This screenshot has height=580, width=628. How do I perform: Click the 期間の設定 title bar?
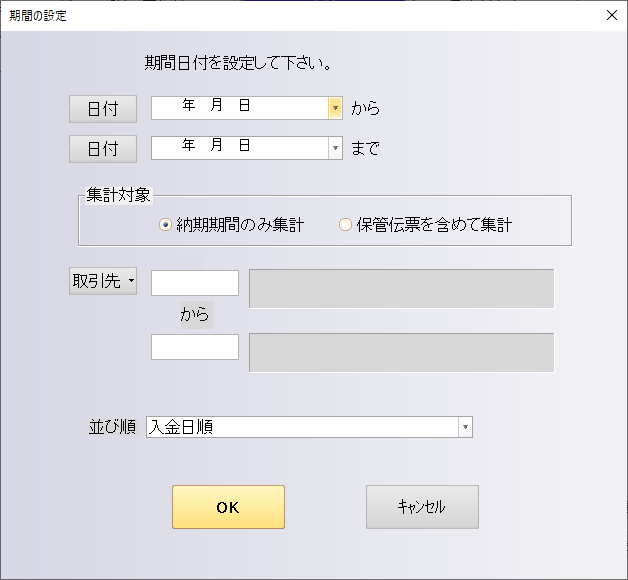(x=300, y=15)
